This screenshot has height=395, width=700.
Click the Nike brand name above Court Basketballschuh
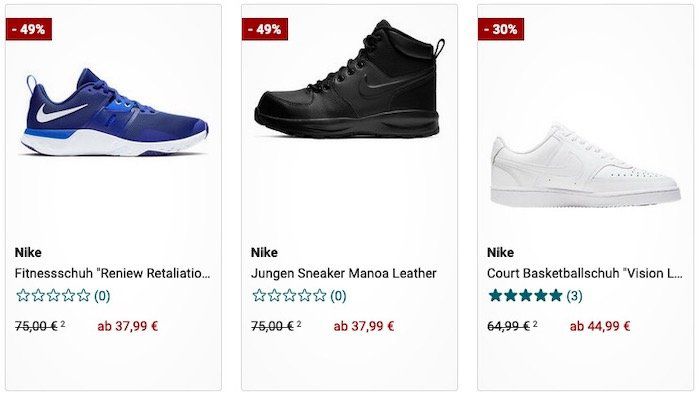pyautogui.click(x=500, y=253)
